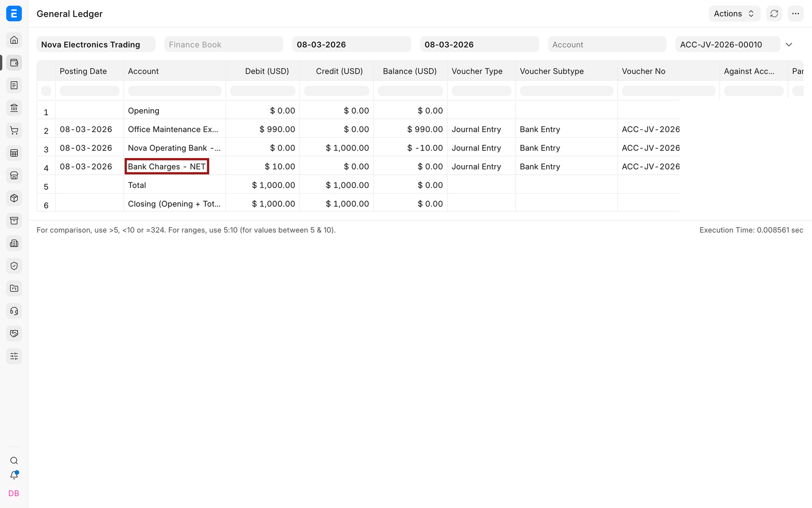
Task: Click the Account column filter box
Action: coord(175,91)
